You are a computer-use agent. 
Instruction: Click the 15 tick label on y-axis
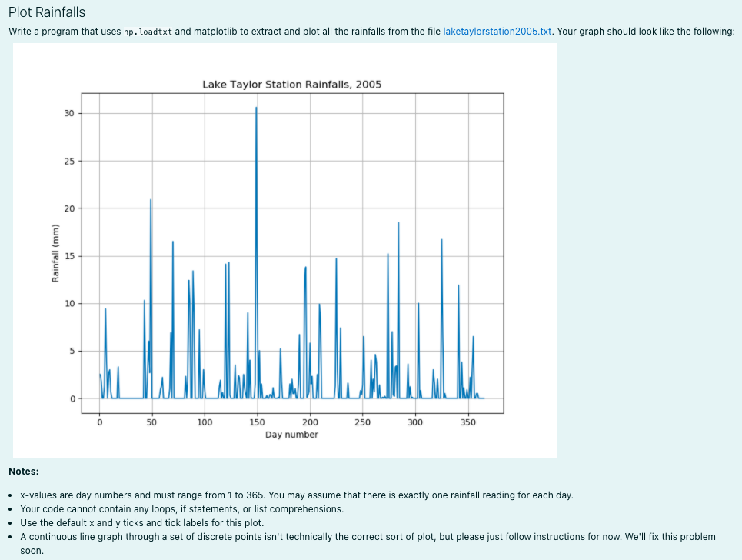(x=72, y=256)
